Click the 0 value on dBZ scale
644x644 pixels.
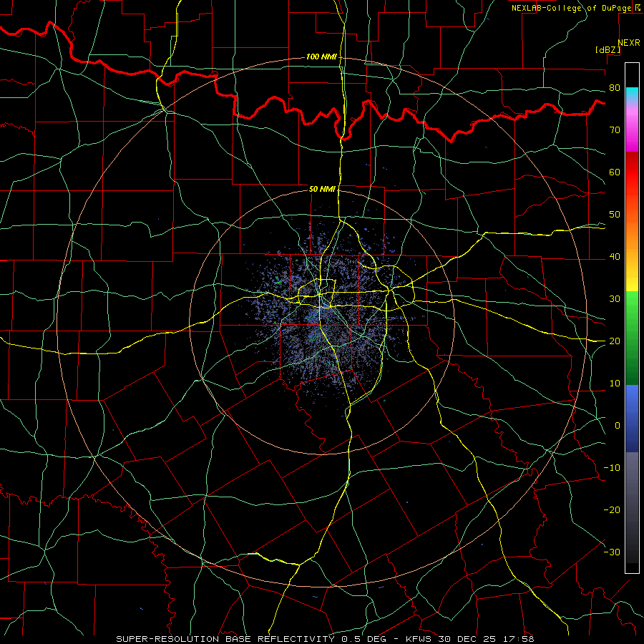tap(618, 426)
